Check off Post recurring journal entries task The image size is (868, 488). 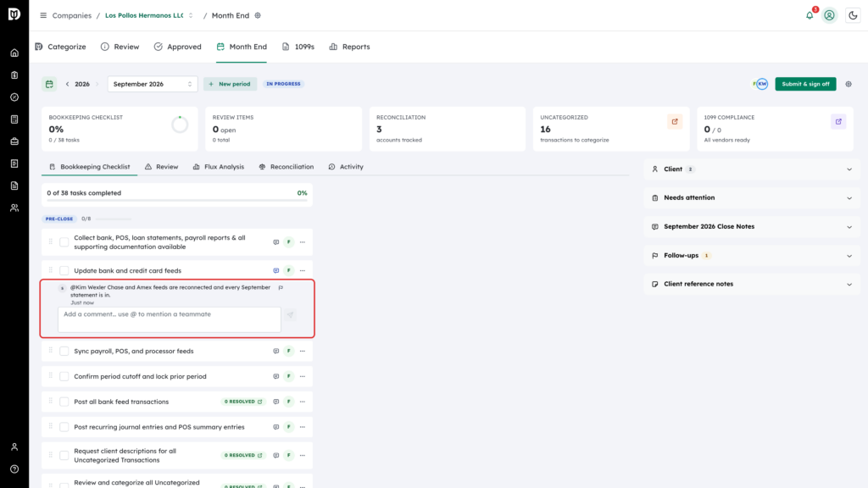pos(64,427)
